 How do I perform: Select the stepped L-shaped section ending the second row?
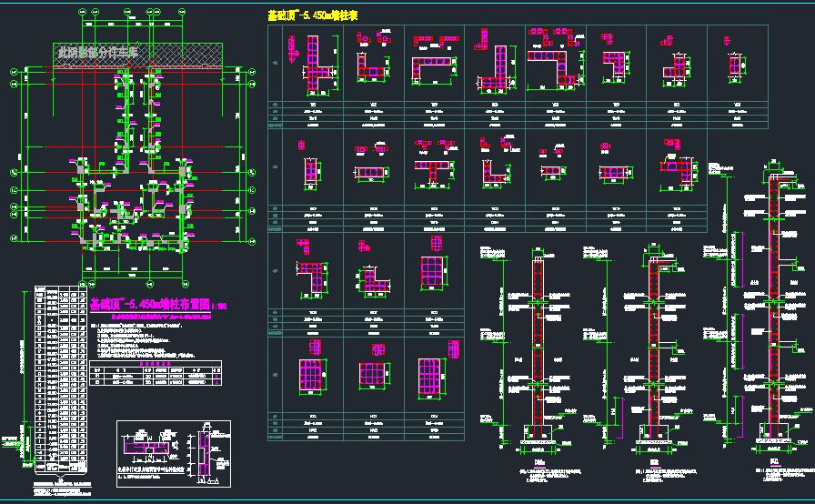(675, 166)
